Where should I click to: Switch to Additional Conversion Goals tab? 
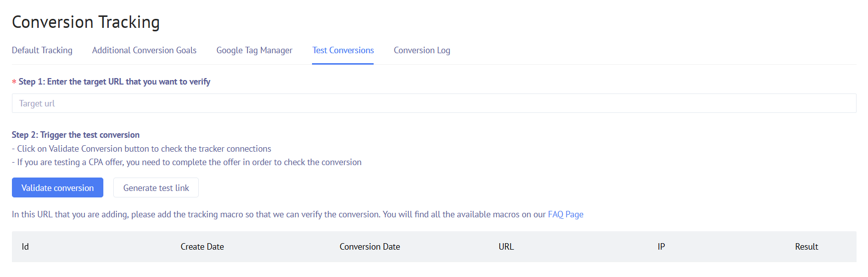144,50
